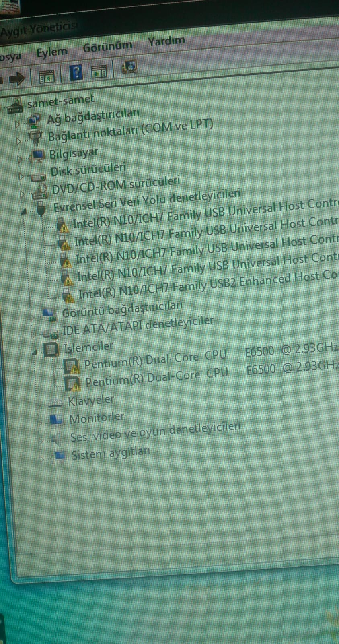Image resolution: width=339 pixels, height=644 pixels.
Task: Select the IDE ATA/ATAPI denetleyiciler label
Action: tap(138, 326)
